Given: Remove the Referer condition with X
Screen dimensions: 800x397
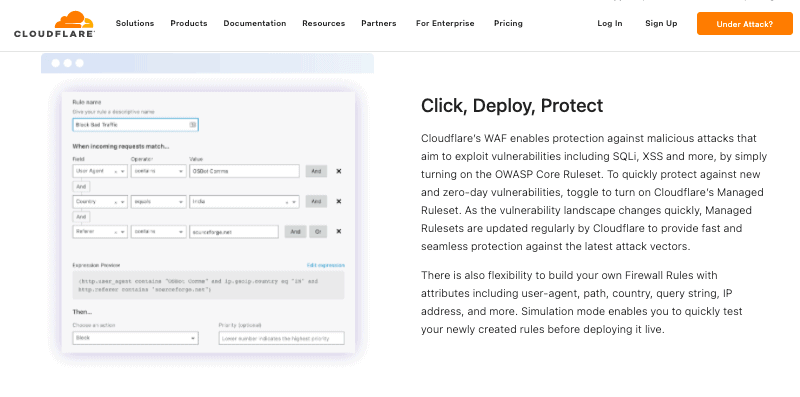Looking at the screenshot, I should 338,232.
